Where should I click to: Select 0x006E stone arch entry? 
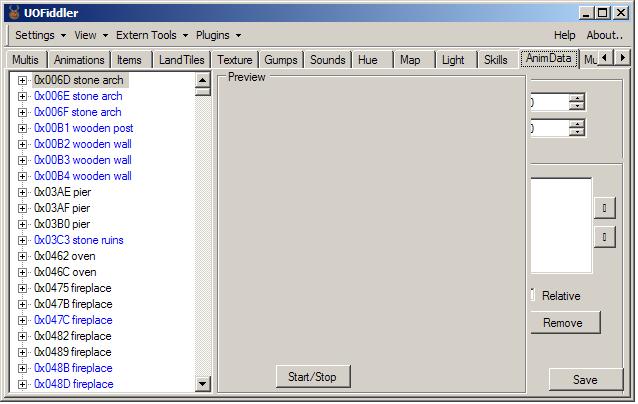click(x=78, y=96)
